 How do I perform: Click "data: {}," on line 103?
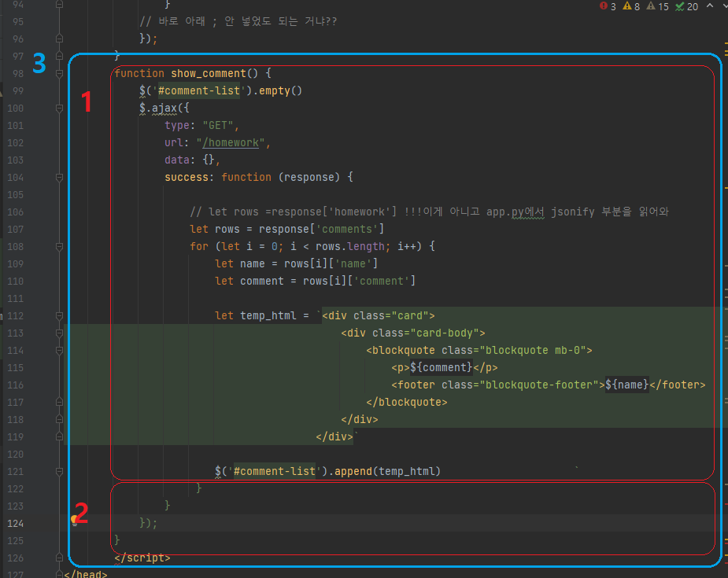[x=192, y=160]
